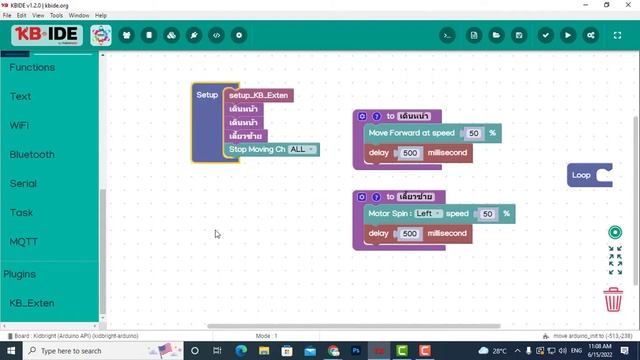Open the ALL channel dropdown in Stop Moving block
640x360 pixels.
click(302, 149)
